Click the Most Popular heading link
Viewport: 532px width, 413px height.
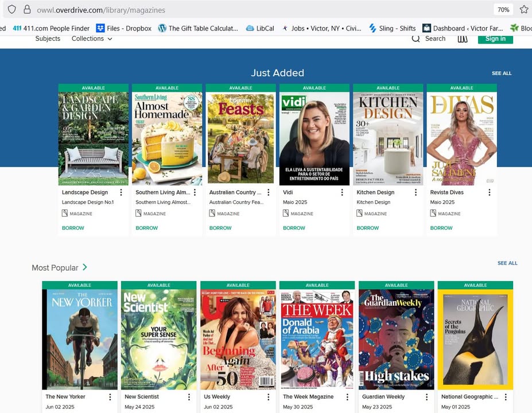pos(55,268)
